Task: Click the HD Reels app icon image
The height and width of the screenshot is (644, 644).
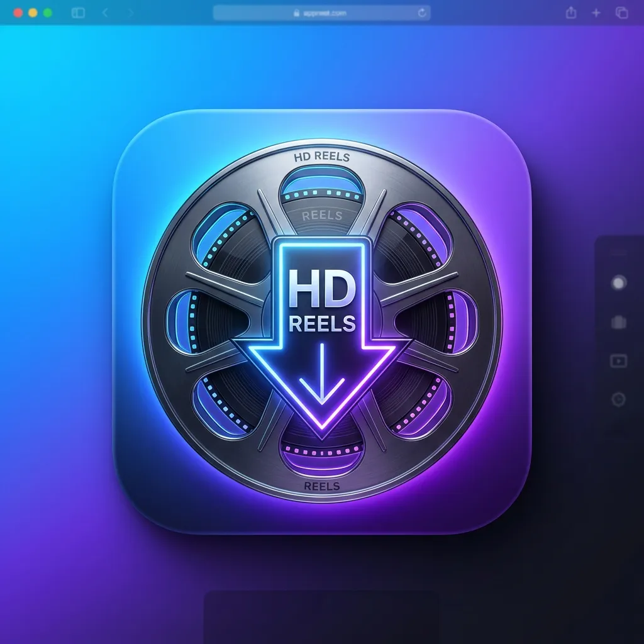Action: (322, 321)
